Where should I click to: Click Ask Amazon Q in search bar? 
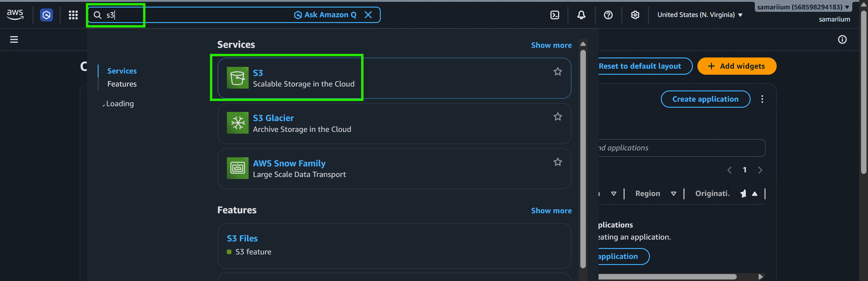click(x=325, y=15)
